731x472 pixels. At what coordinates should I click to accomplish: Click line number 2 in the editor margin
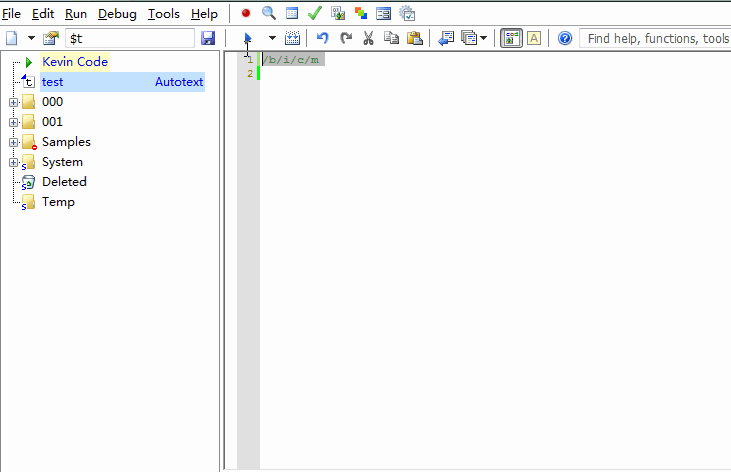pyautogui.click(x=250, y=73)
